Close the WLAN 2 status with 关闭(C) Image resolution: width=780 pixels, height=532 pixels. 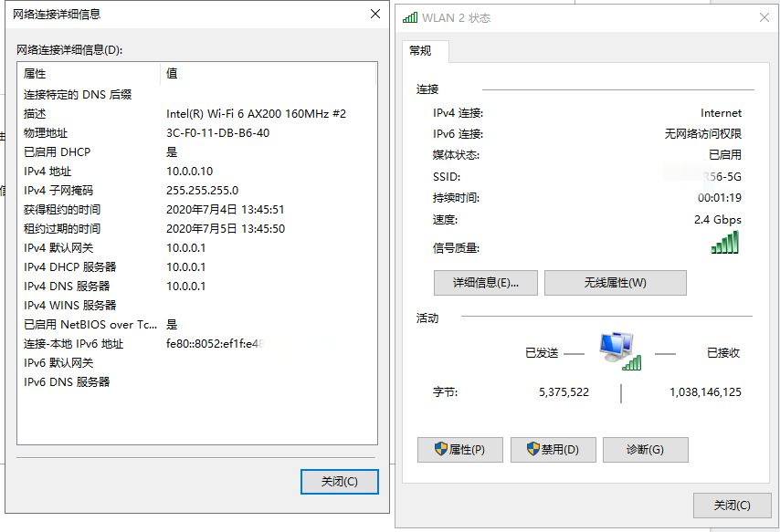[732, 506]
